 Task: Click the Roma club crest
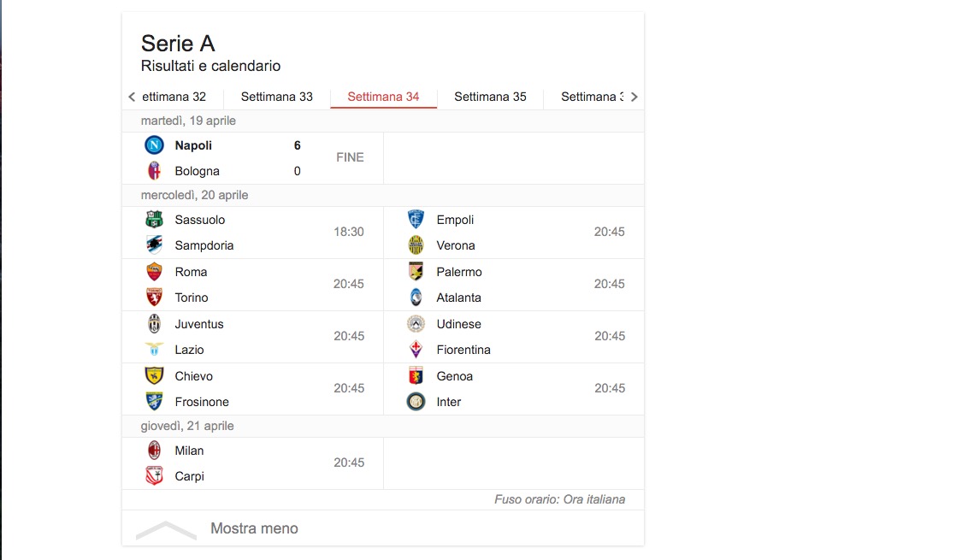point(154,272)
